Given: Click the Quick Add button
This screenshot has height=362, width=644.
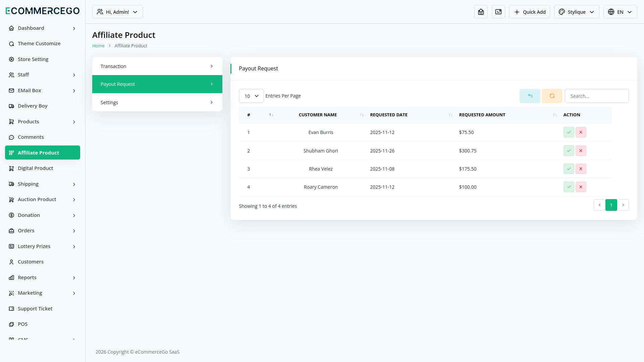Looking at the screenshot, I should coord(530,12).
